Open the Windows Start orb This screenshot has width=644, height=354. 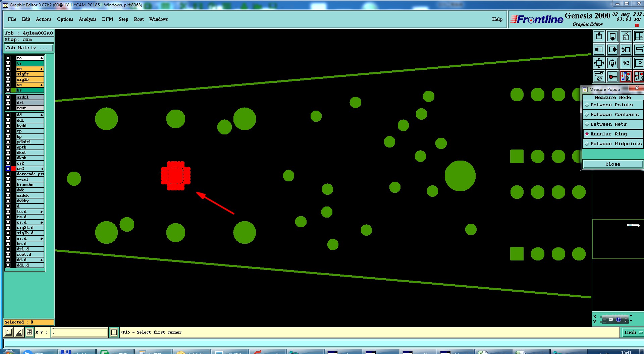point(8,352)
